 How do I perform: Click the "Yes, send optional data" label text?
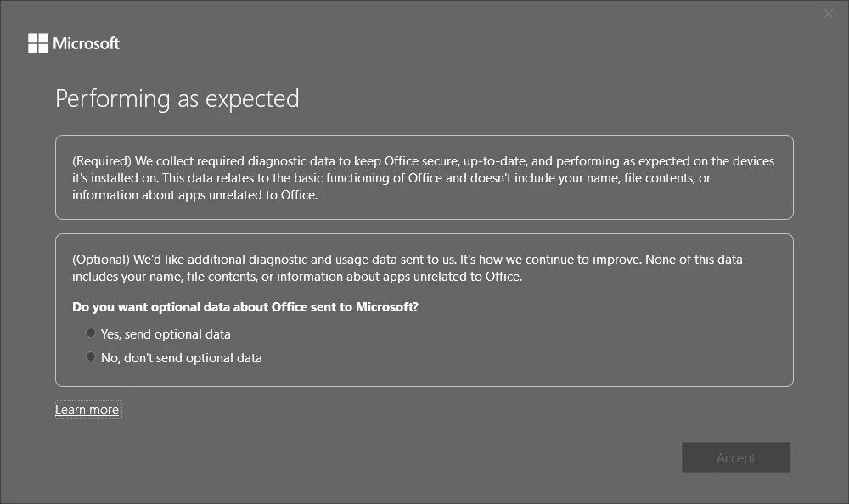[166, 334]
